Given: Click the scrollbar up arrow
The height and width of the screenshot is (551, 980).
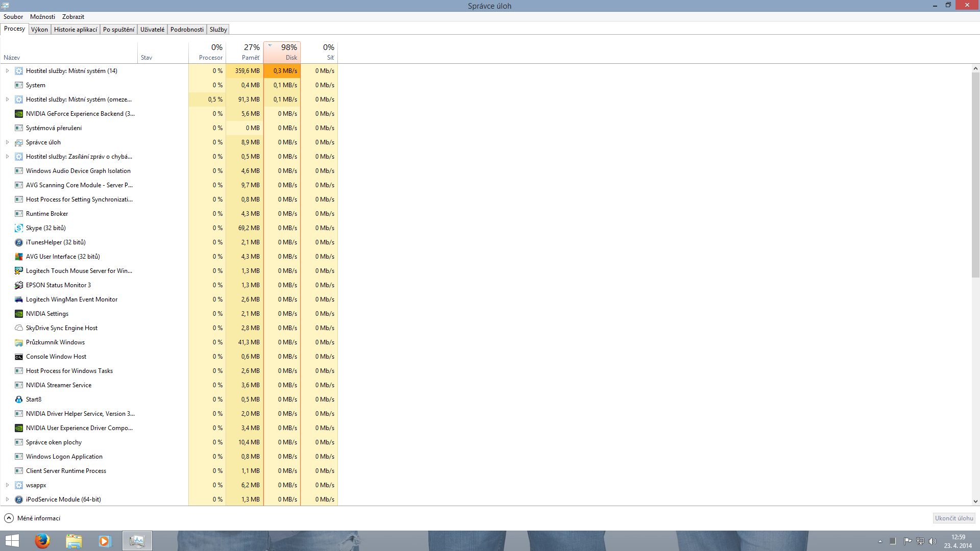Looking at the screenshot, I should point(975,68).
